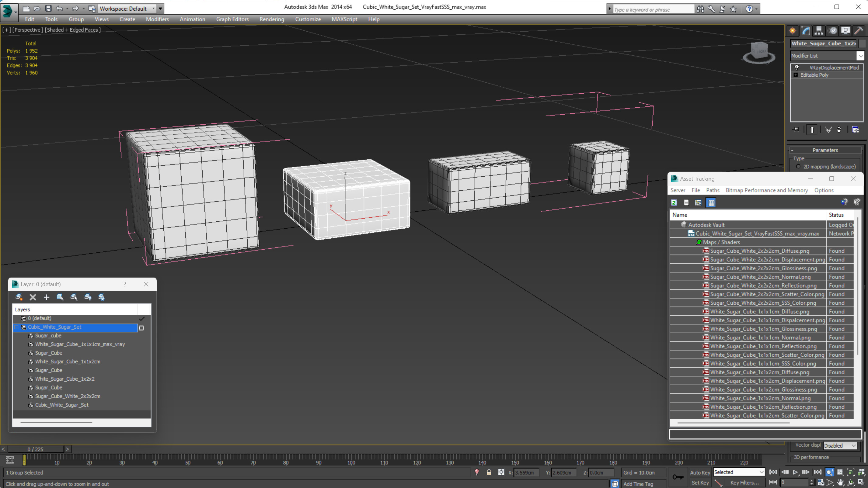This screenshot has width=868, height=488.
Task: Click the selection lock toggle in status bar
Action: pyautogui.click(x=489, y=472)
